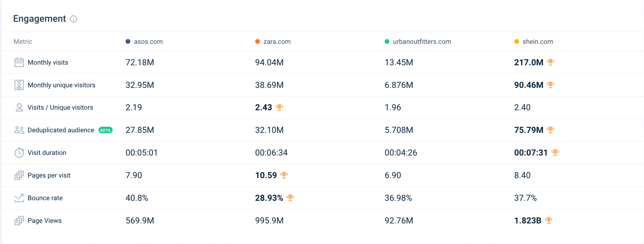
Task: Click the 32.95M unique visitors value
Action: [x=140, y=85]
